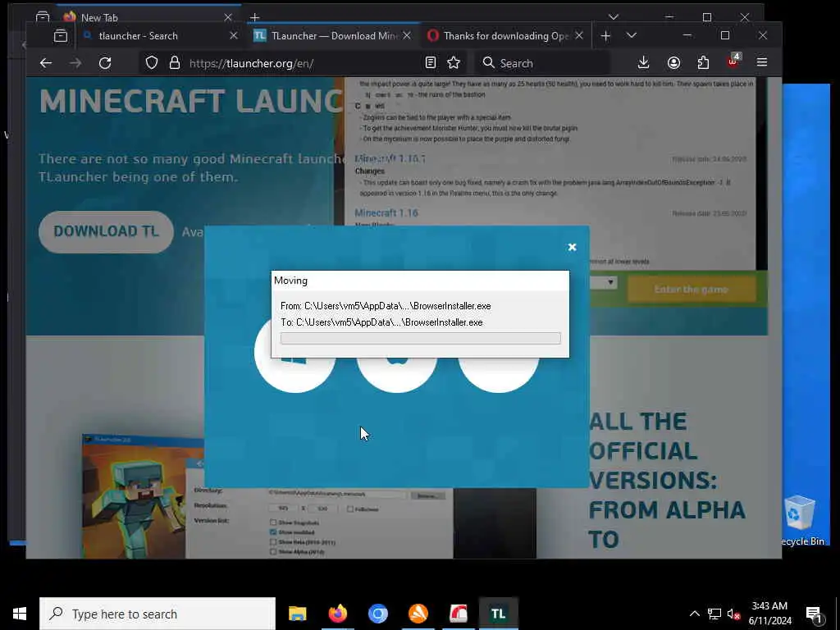Open the TL TLauncher taskbar icon
The height and width of the screenshot is (630, 840).
tap(498, 614)
